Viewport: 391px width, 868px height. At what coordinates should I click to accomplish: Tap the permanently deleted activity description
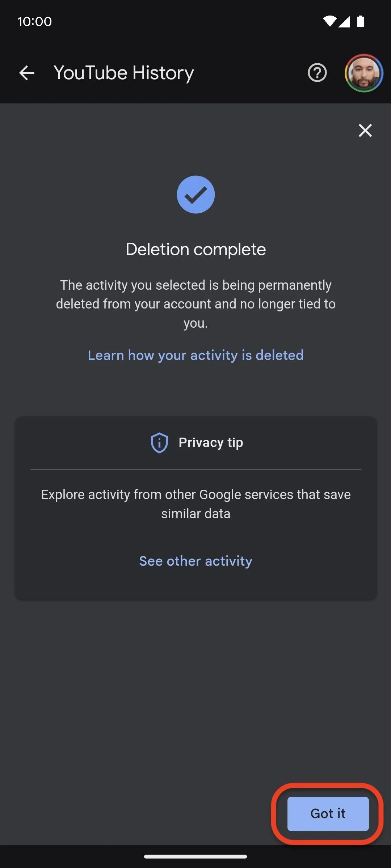[x=195, y=304]
